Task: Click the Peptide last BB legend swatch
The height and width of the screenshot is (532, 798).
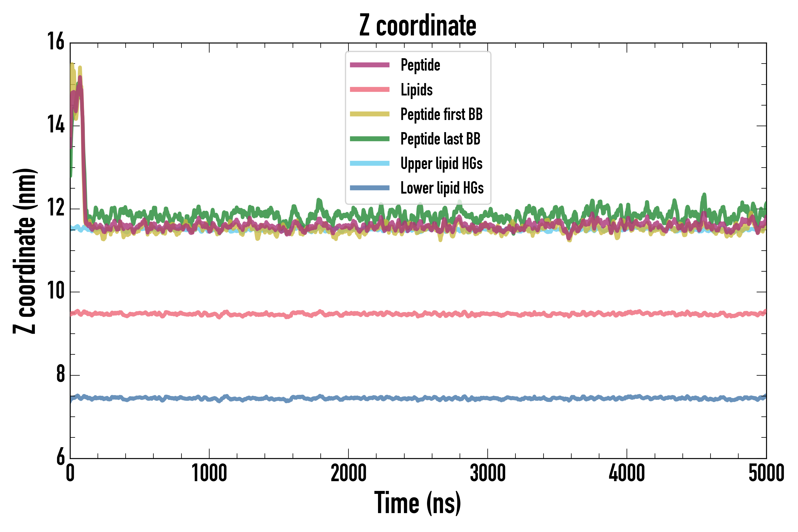Action: 369,139
